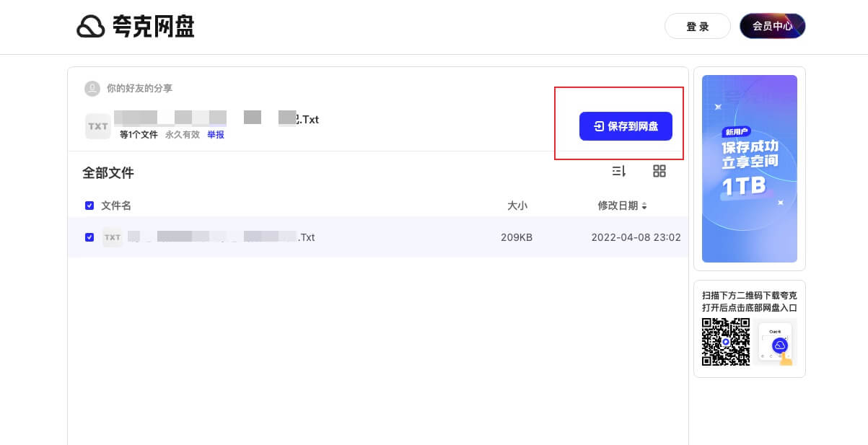Switch to grid view icon
Screen dimensions: 868x445
click(659, 171)
